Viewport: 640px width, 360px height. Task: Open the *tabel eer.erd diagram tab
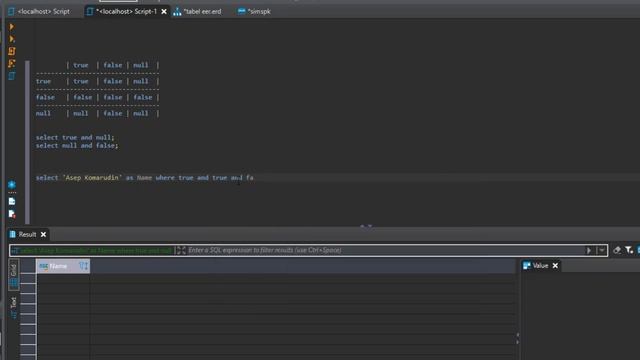click(x=198, y=11)
